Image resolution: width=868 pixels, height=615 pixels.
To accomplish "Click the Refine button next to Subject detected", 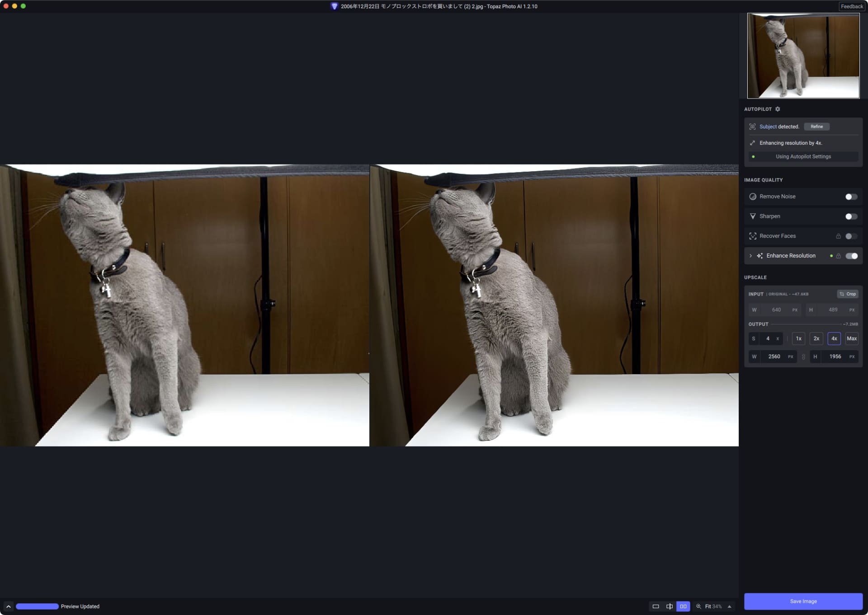I will coord(817,127).
